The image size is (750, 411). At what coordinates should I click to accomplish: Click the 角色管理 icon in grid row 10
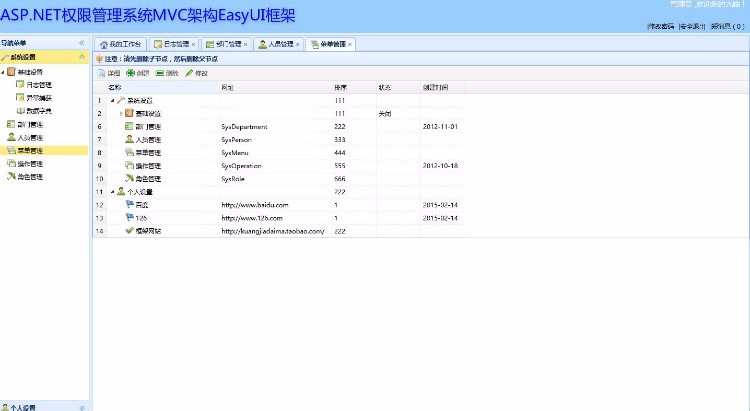[x=129, y=178]
